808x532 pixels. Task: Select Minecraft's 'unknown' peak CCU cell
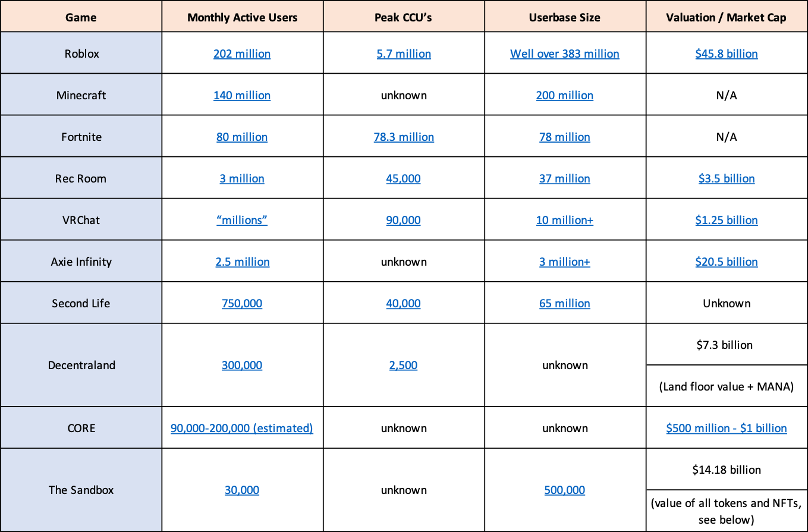404,95
